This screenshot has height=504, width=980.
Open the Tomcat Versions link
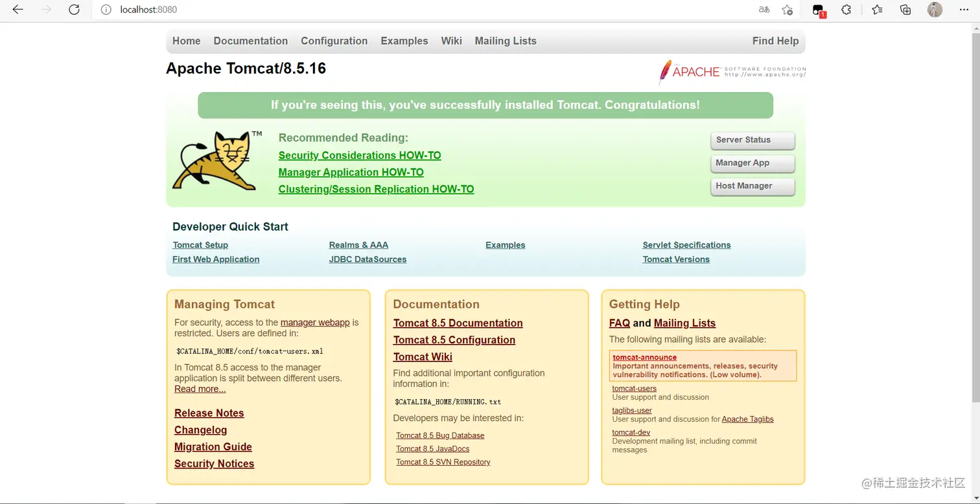(676, 259)
